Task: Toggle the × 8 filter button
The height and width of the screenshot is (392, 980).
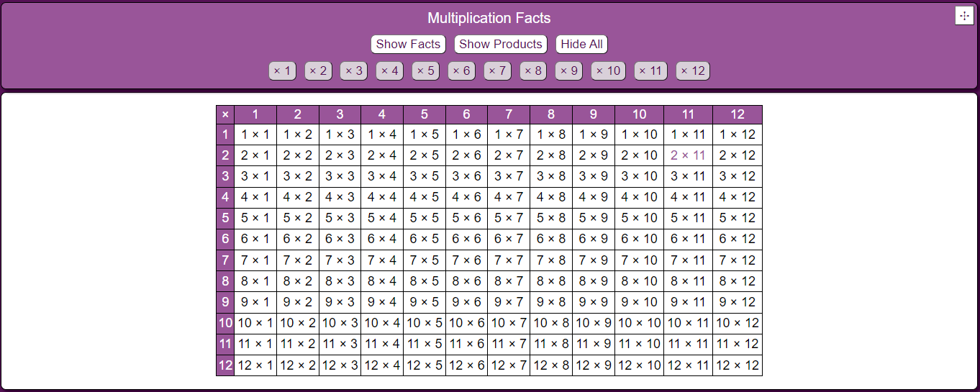Action: pyautogui.click(x=533, y=70)
